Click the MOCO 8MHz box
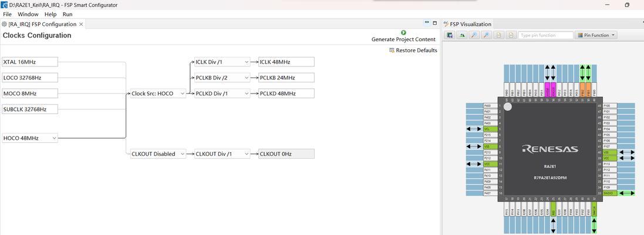Viewport: 644px width, 235px height. pos(29,93)
